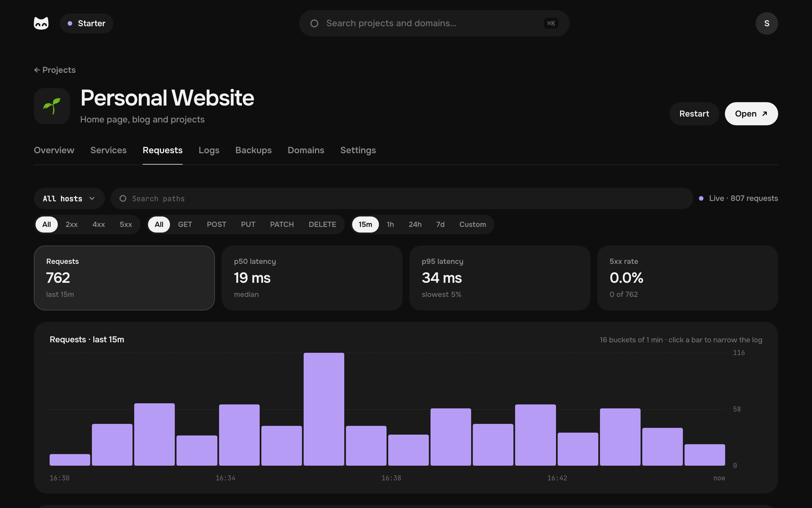The image size is (812, 508).
Task: Choose the Custom time range
Action: [473, 224]
